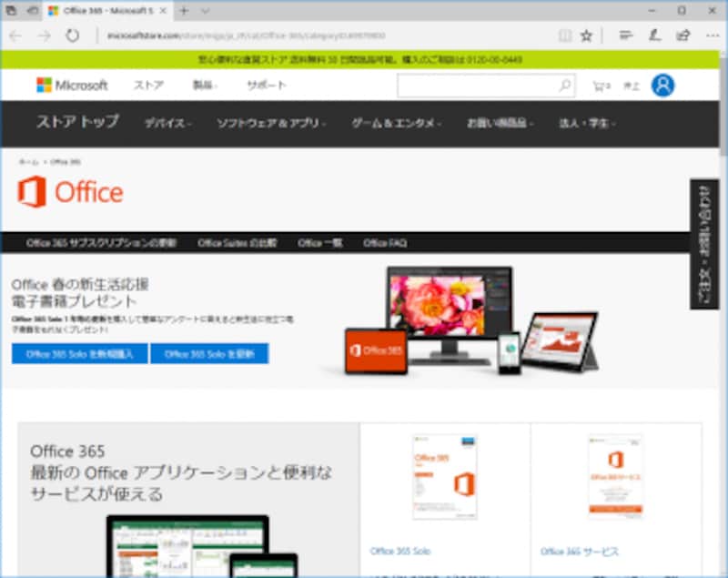This screenshot has height=578, width=728.
Task: Expand ソフトウェア & アプリ menu
Action: 271,123
